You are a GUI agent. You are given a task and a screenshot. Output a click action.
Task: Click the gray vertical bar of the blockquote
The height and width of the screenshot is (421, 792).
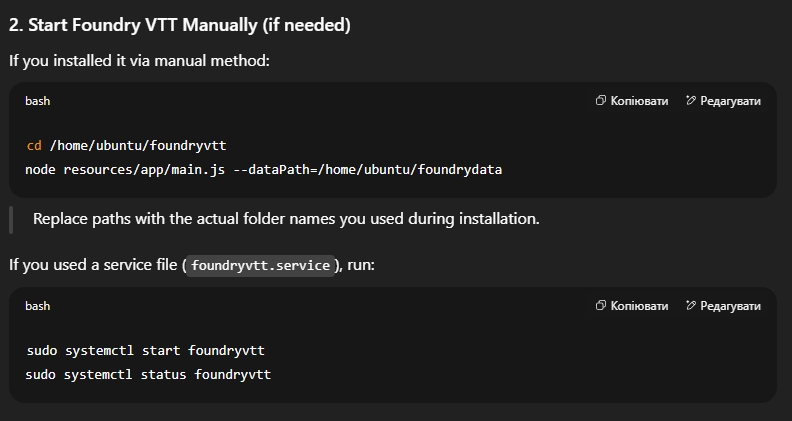click(11, 220)
